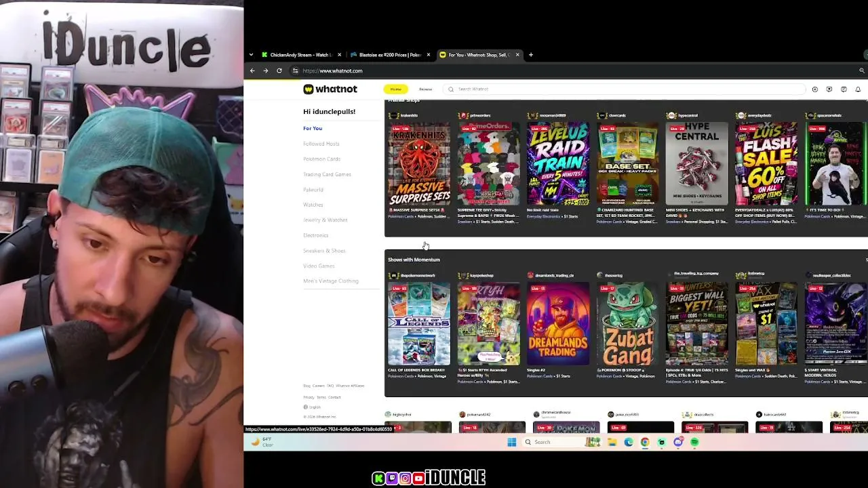The image size is (868, 488).
Task: Click primeorders seller avatar
Action: pyautogui.click(x=464, y=115)
